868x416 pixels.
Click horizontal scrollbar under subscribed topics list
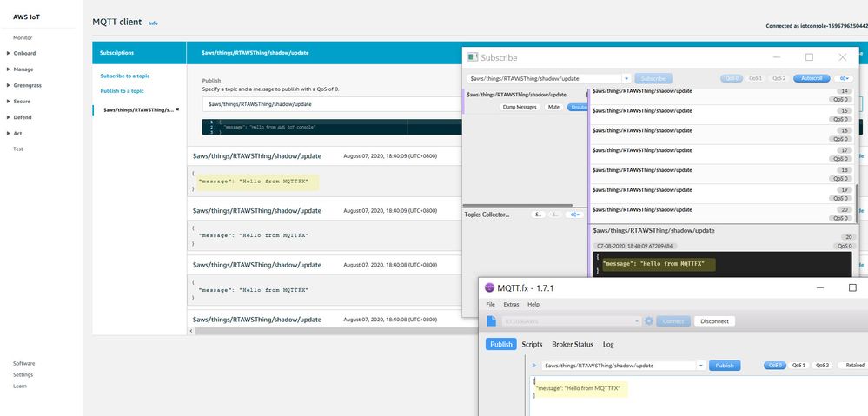click(x=518, y=205)
